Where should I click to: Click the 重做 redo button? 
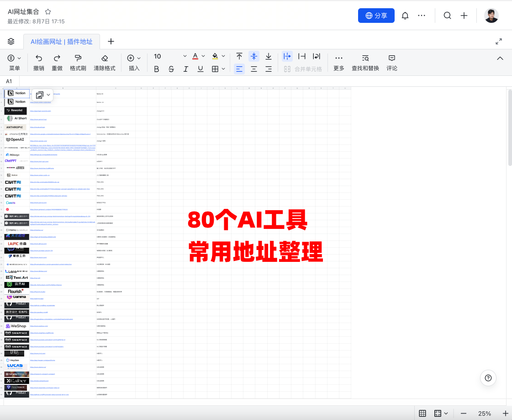coord(57,62)
